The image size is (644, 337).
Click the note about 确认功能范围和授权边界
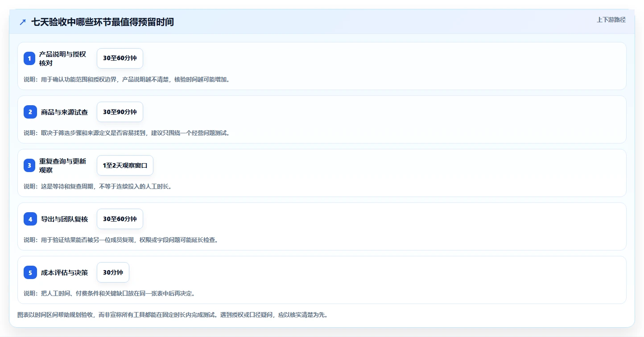127,79
